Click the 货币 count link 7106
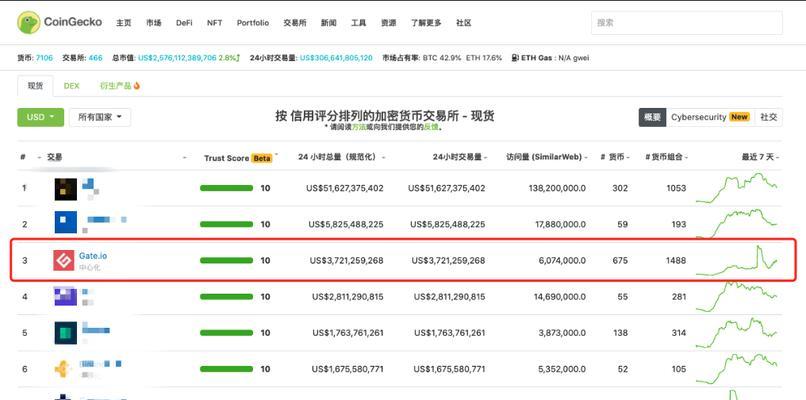The width and height of the screenshot is (806, 400). (44, 58)
